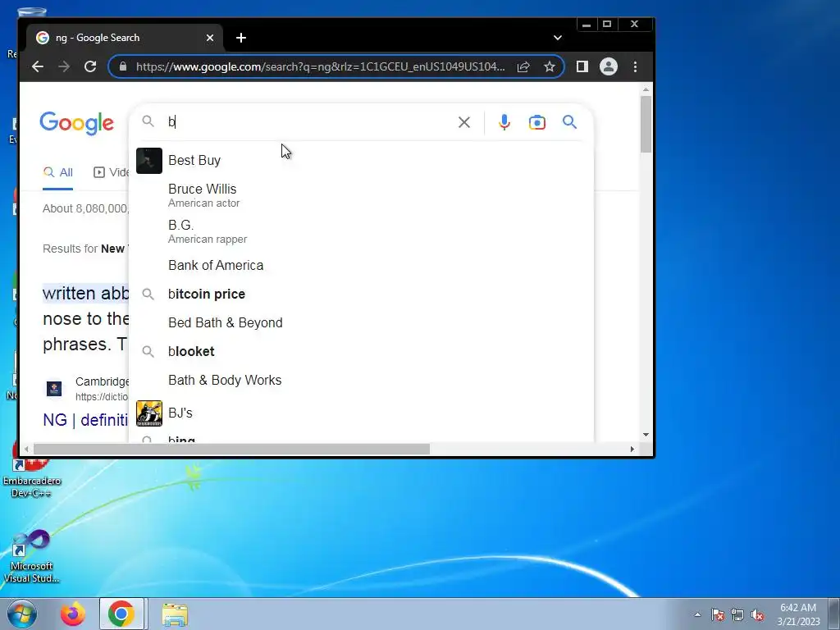Click the Action Center flag icon

pos(718,615)
